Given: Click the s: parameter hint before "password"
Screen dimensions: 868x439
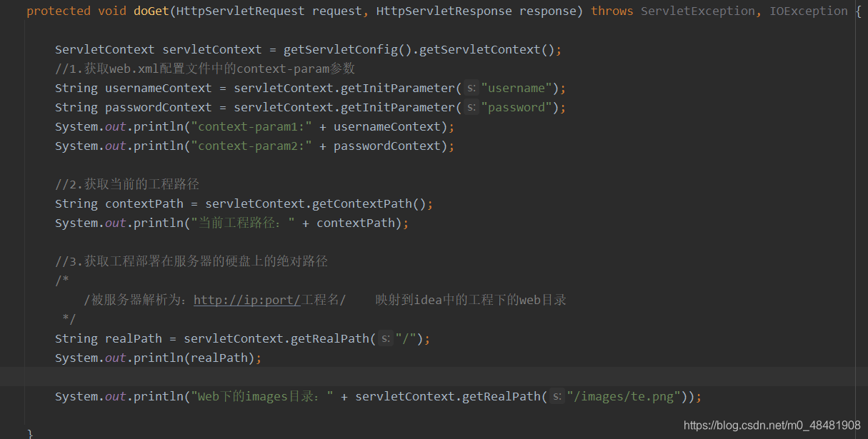Looking at the screenshot, I should click(471, 107).
